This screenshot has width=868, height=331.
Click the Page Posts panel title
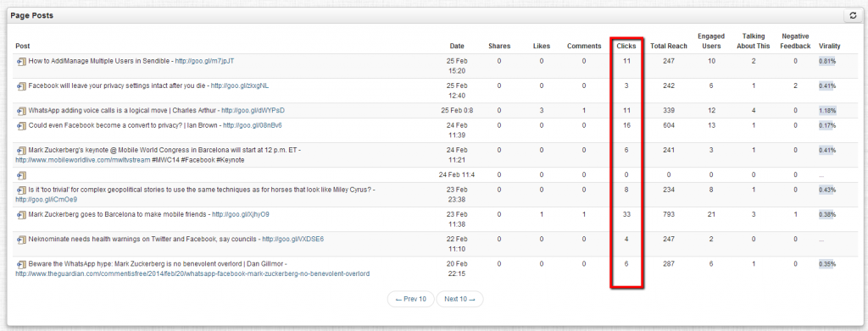click(x=31, y=15)
